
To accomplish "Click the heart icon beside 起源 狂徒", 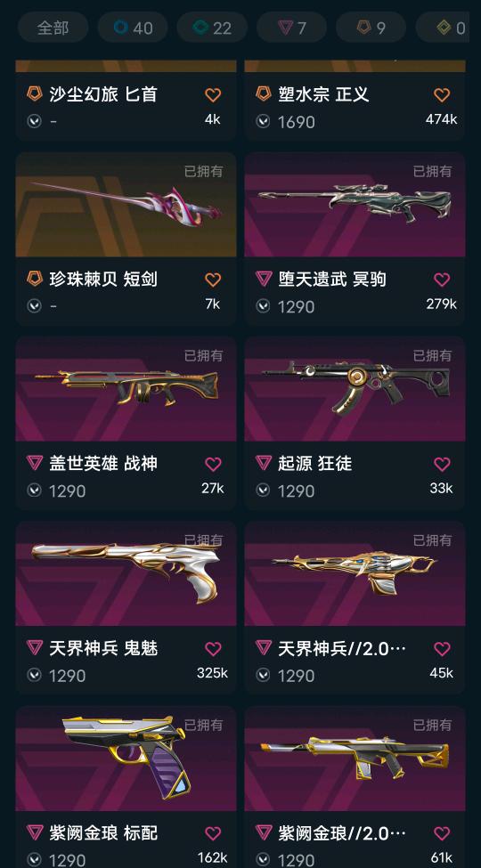I will (442, 464).
